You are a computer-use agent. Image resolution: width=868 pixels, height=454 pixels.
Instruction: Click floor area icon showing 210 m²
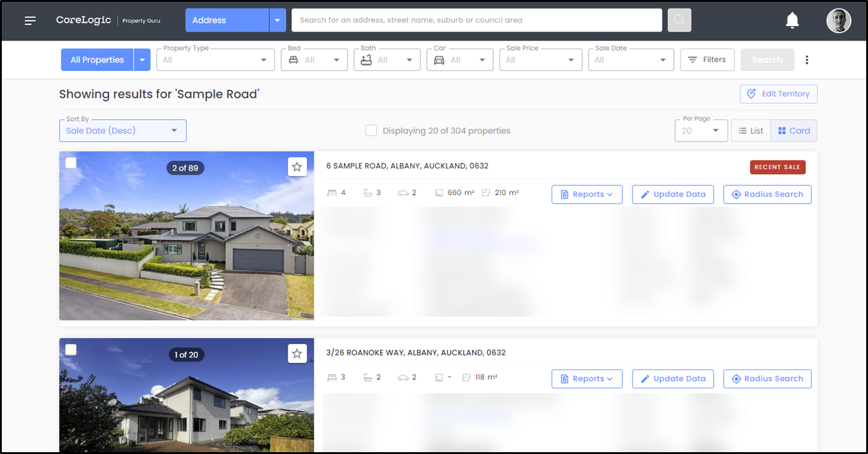click(486, 193)
